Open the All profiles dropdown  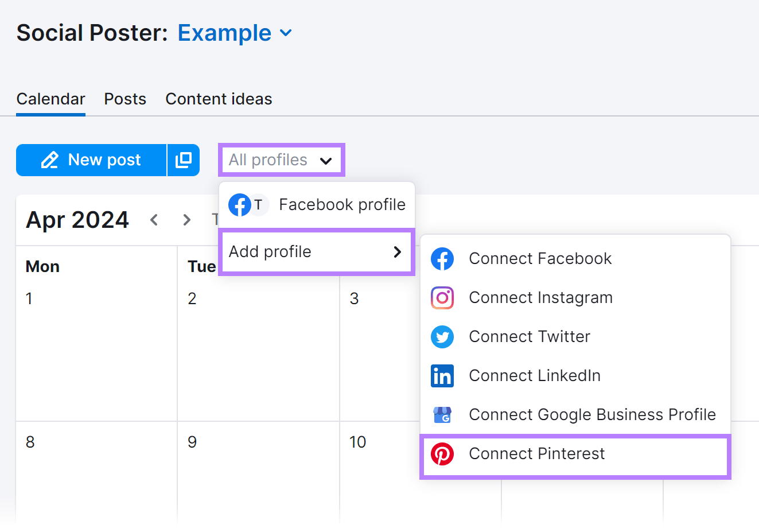[281, 160]
